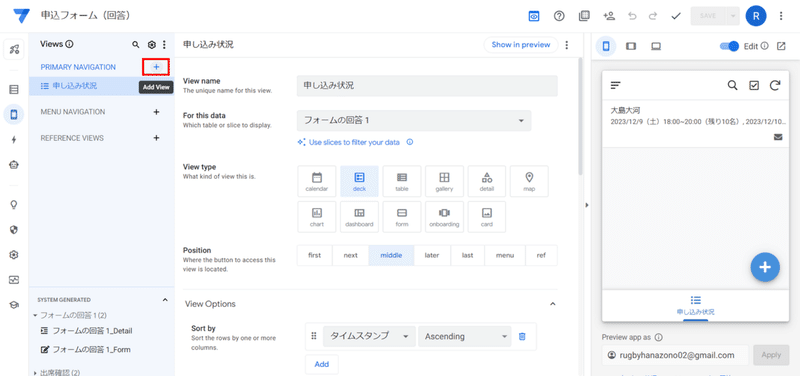Expand the 出席確認 (2) tree group

click(35, 373)
